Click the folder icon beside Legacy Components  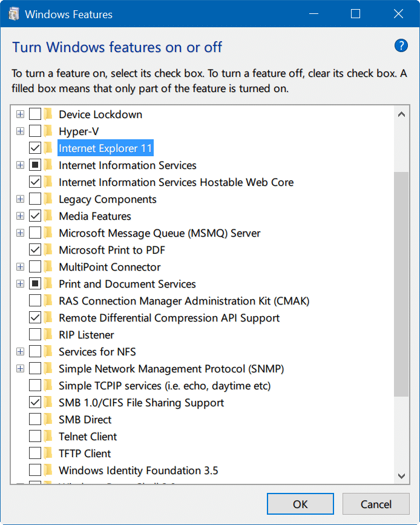click(48, 199)
